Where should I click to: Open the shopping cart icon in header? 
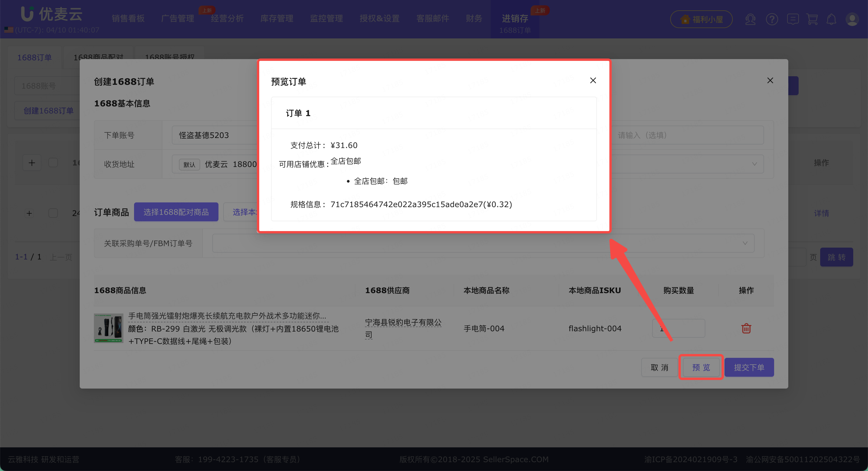tap(812, 19)
